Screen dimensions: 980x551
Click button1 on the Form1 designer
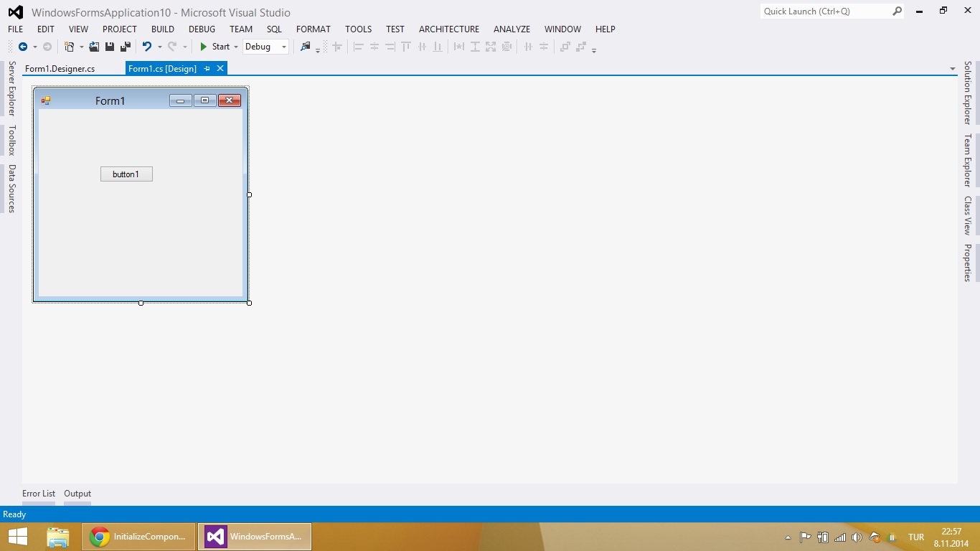coord(126,174)
